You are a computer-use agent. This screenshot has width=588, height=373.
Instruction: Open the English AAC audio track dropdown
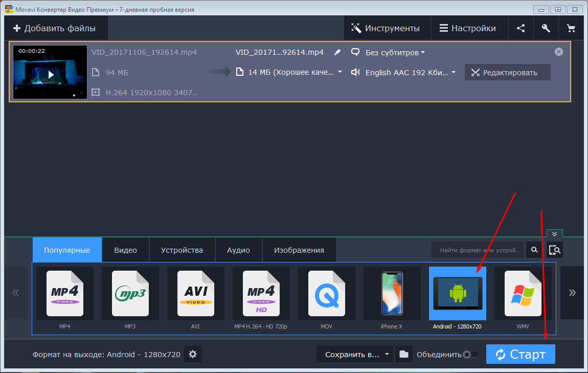(408, 73)
